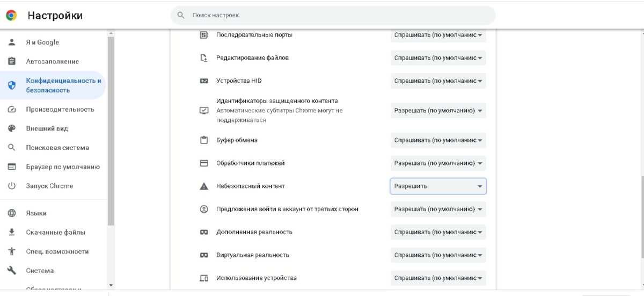
Task: Go to Автозаполнение settings
Action: click(53, 61)
